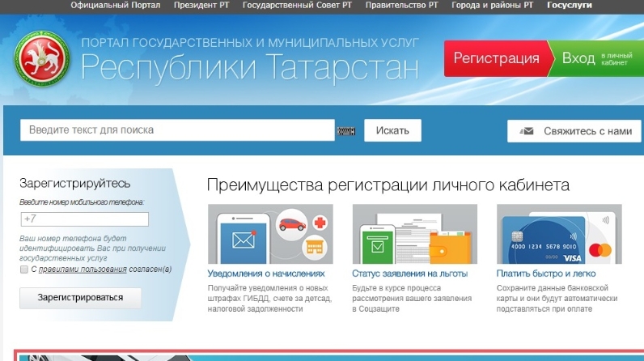The image size is (644, 361).
Task: Click the mobile phone number +7 field
Action: pos(84,219)
